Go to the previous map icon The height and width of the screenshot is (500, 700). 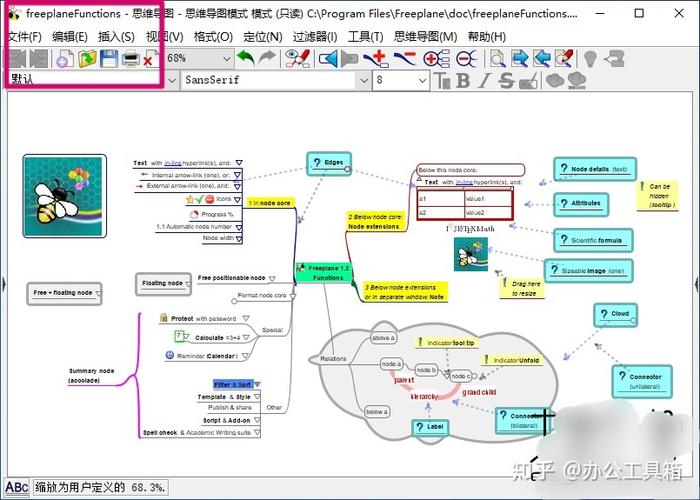18,58
